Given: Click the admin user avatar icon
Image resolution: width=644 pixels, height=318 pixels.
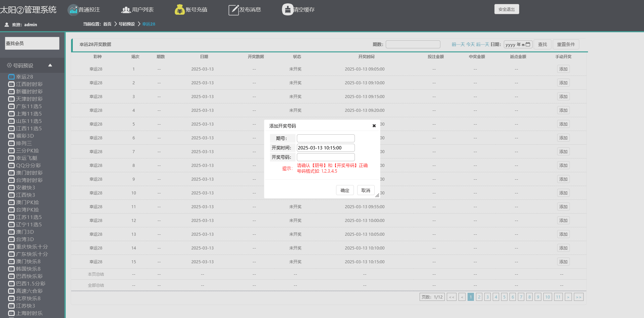Looking at the screenshot, I should (7, 25).
